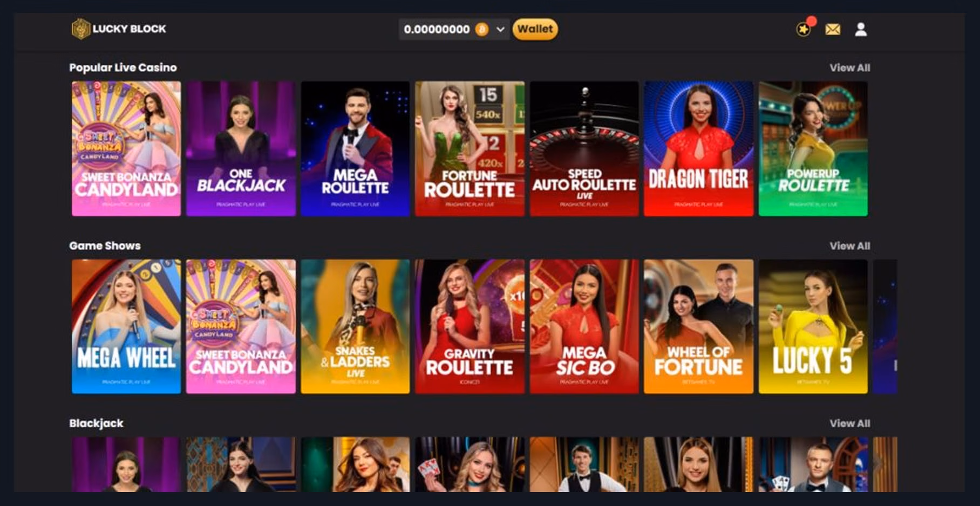Open Snakes & Ladders Live tile
This screenshot has width=980, height=506.
tap(355, 326)
